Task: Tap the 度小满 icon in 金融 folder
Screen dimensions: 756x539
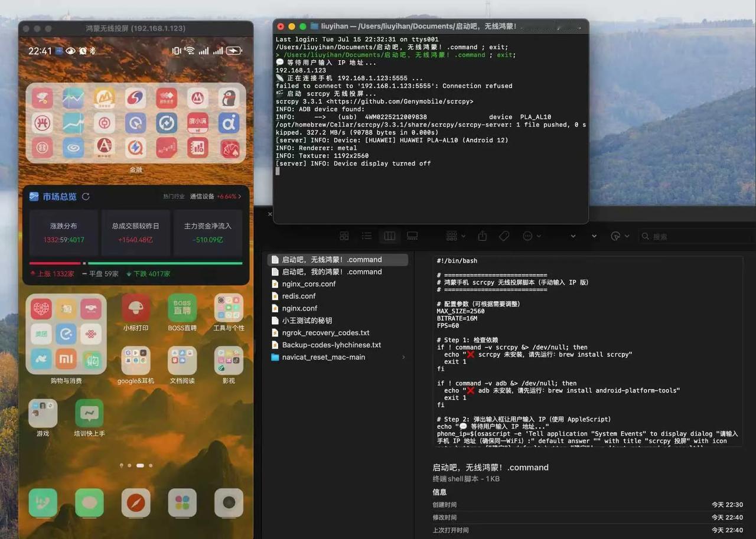Action: (x=198, y=123)
